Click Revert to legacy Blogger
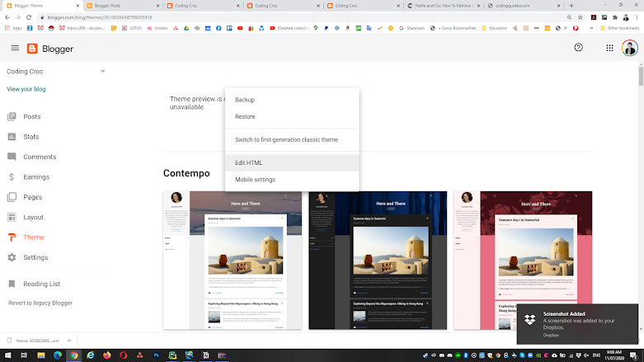Viewport: 644px width, 362px height. pyautogui.click(x=40, y=303)
